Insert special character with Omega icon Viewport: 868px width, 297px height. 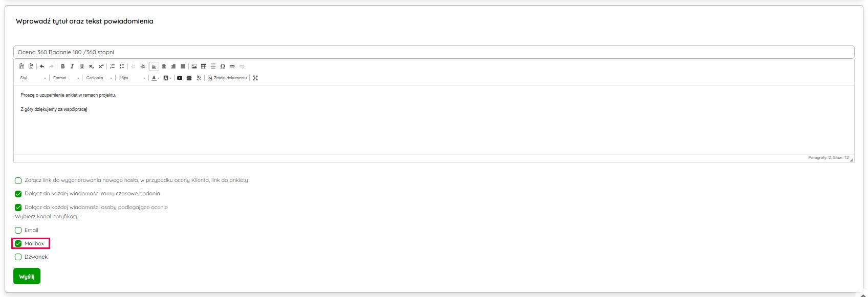tap(223, 66)
